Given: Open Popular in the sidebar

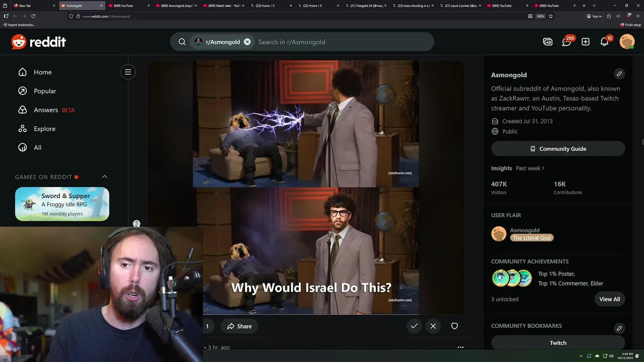Looking at the screenshot, I should (45, 91).
